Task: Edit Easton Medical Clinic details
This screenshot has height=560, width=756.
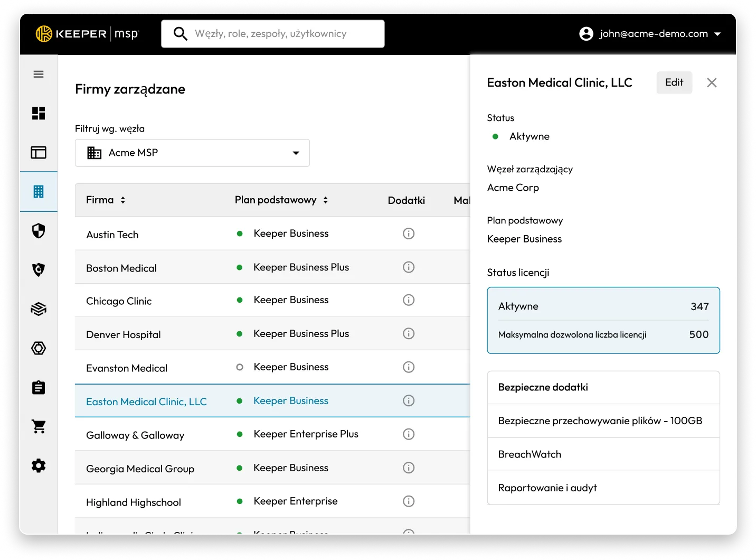Action: 674,83
